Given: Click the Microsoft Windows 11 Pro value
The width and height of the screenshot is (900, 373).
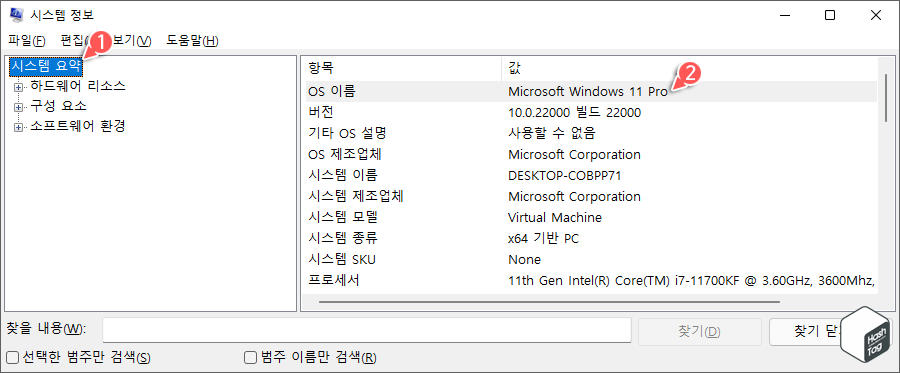Looking at the screenshot, I should (x=588, y=91).
